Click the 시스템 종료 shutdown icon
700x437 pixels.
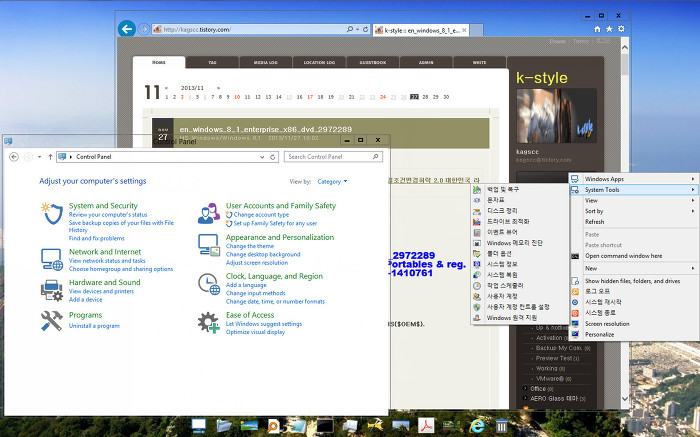pyautogui.click(x=575, y=313)
